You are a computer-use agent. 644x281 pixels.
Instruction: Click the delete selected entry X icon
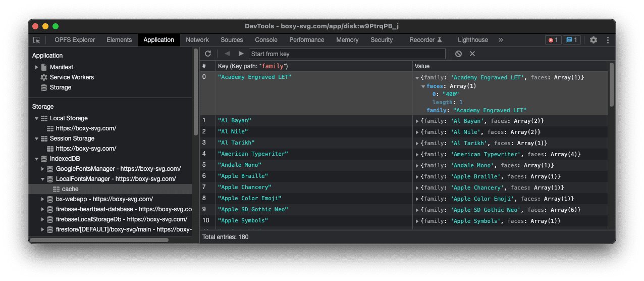(x=472, y=54)
